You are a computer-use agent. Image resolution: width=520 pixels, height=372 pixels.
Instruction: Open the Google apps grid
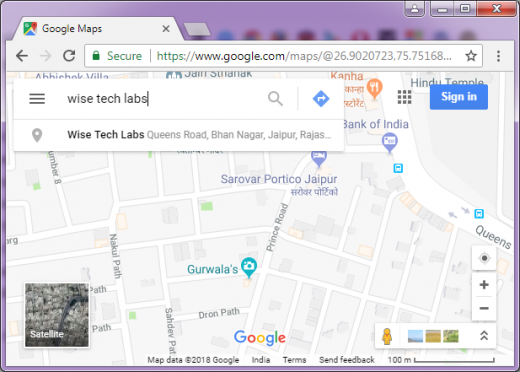(x=404, y=97)
